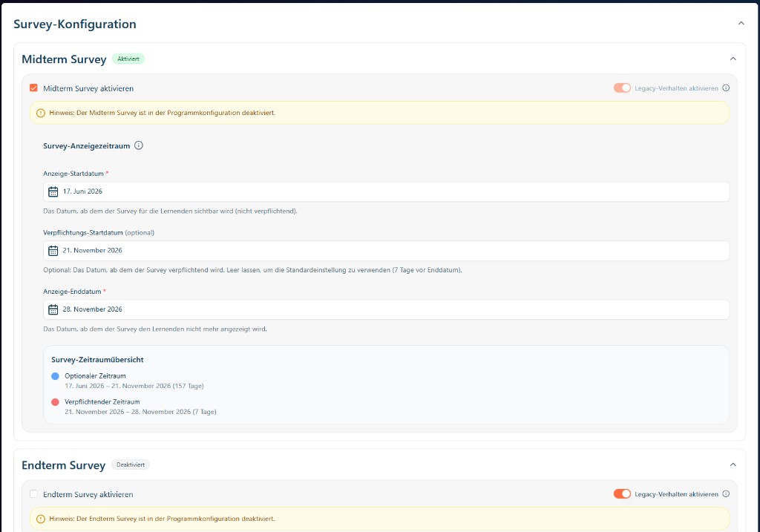The image size is (760, 532).
Task: Open info icon next to Endterm Legacy-Verhalten
Action: [x=726, y=493]
